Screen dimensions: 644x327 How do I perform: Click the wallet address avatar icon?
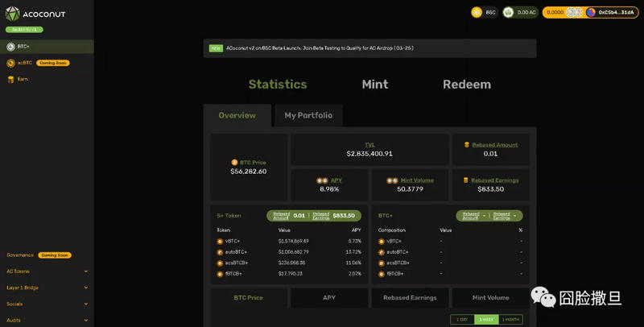coord(591,12)
